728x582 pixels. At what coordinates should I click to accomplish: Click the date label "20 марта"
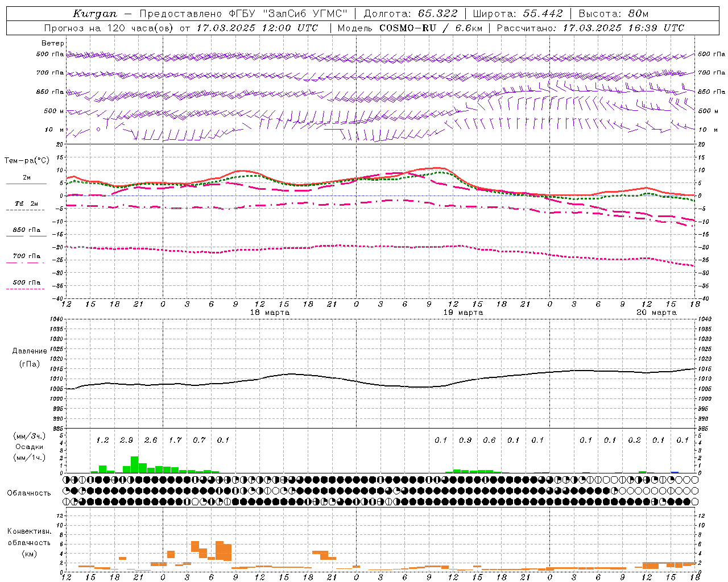(x=656, y=313)
